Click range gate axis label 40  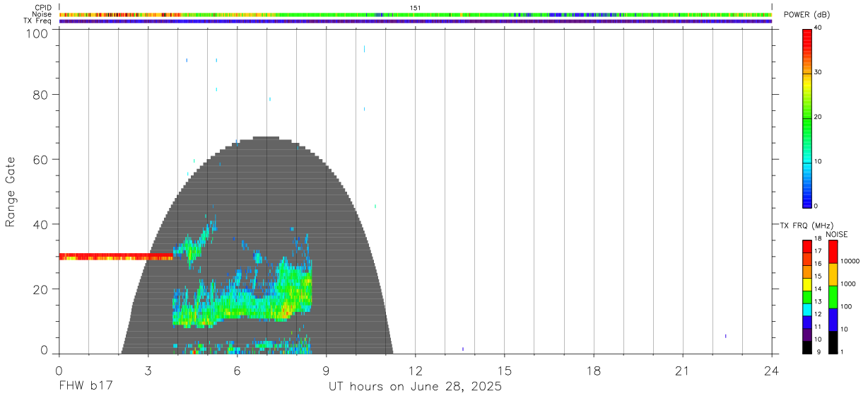pyautogui.click(x=41, y=225)
